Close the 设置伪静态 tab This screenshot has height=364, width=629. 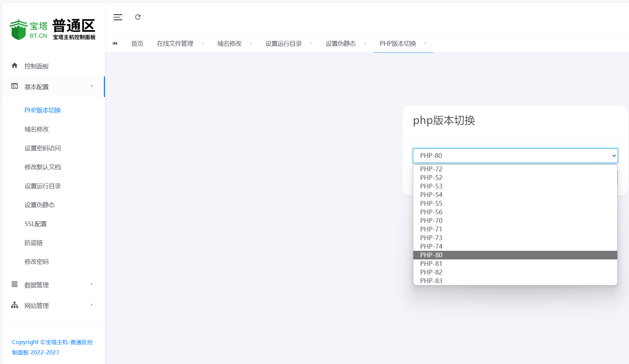tap(365, 43)
